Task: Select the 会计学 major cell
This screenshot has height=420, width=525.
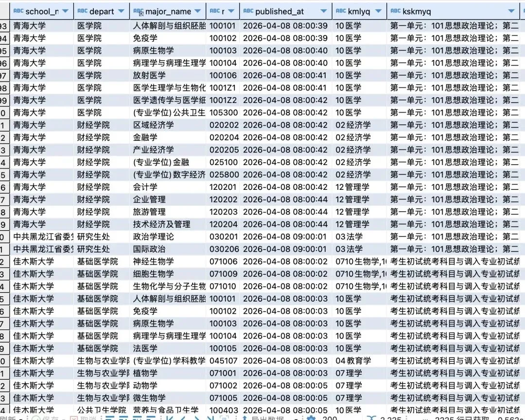Action: pos(168,187)
